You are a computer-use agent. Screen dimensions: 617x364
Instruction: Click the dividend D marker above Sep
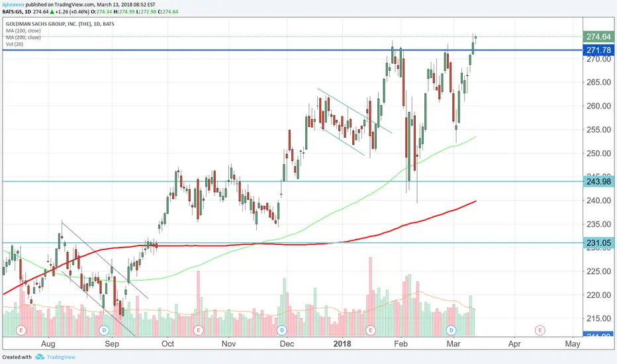(104, 330)
